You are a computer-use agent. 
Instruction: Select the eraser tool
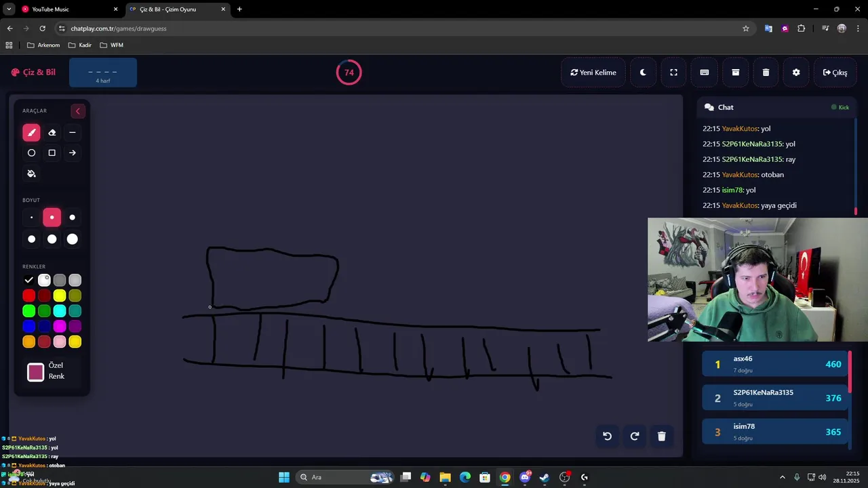coord(52,133)
